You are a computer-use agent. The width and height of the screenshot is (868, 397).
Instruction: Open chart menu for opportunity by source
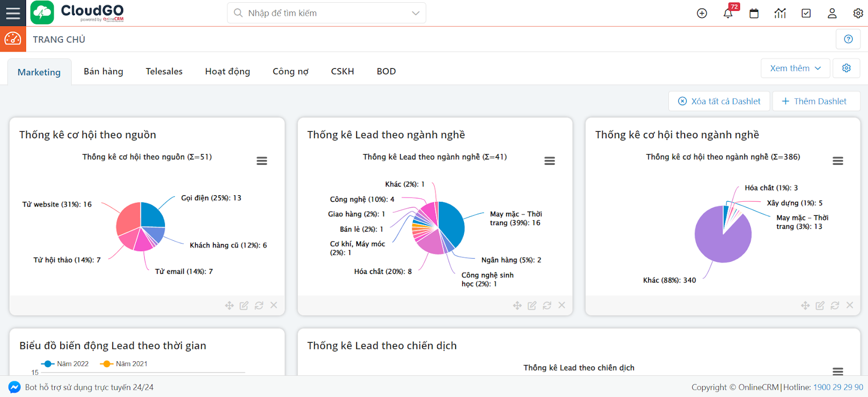click(261, 161)
